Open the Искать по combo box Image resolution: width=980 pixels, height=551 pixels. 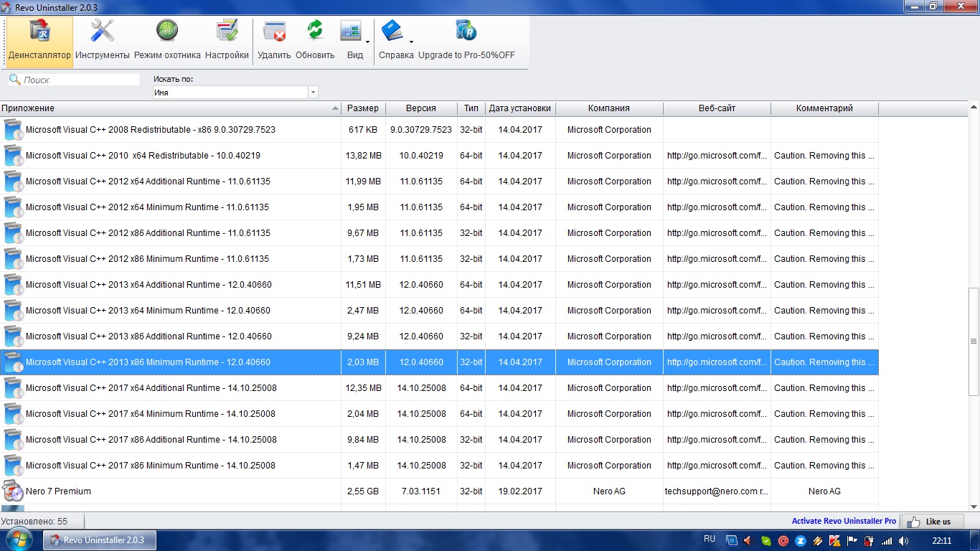[235, 93]
